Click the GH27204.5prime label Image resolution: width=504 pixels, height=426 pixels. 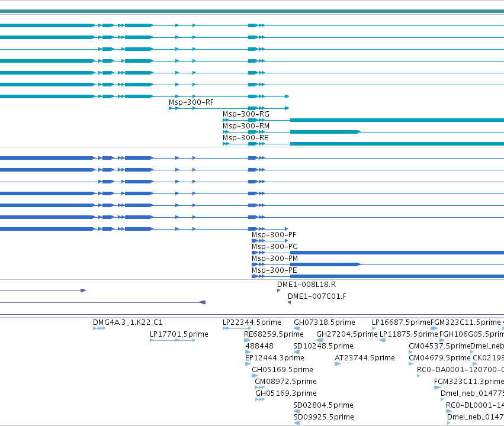[x=347, y=334]
